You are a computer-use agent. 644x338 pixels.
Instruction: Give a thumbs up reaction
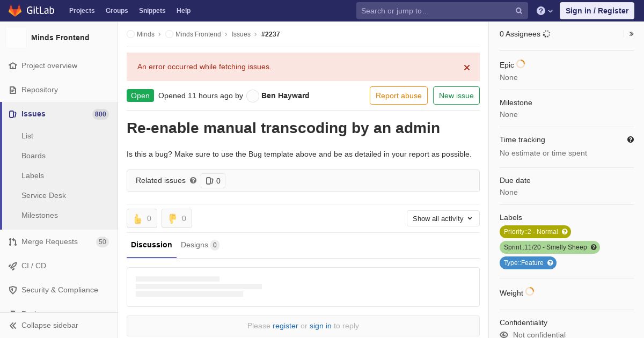tap(142, 218)
